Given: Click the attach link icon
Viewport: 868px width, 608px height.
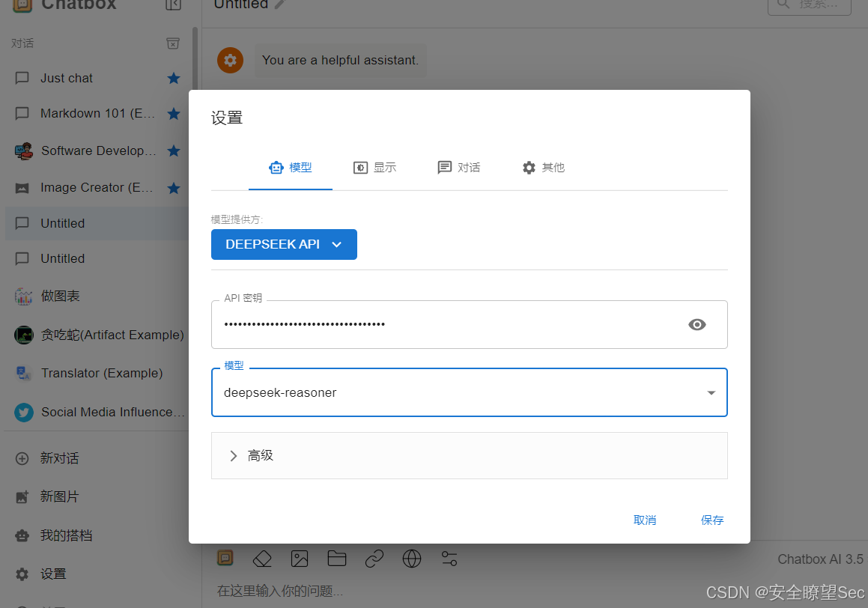Looking at the screenshot, I should pos(374,559).
